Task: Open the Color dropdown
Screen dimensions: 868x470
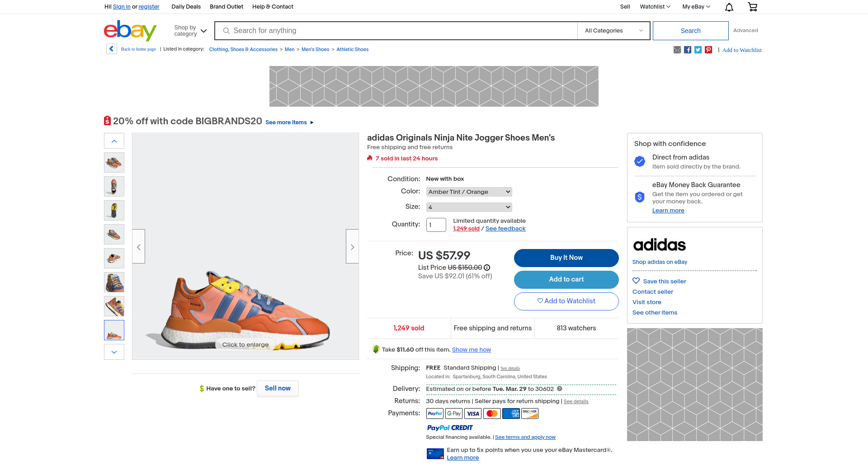Action: [469, 192]
